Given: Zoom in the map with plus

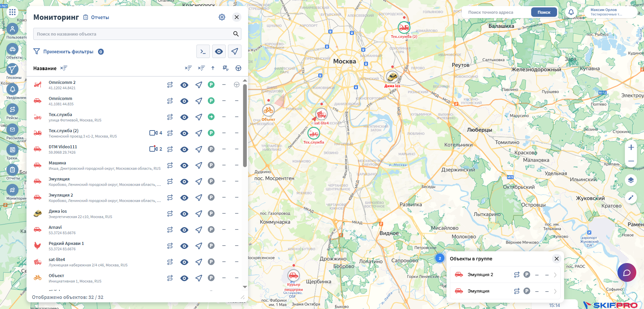Looking at the screenshot, I should 631,147.
